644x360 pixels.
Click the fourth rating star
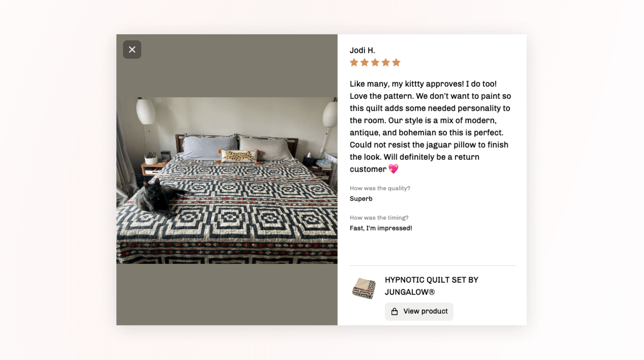pyautogui.click(x=385, y=63)
